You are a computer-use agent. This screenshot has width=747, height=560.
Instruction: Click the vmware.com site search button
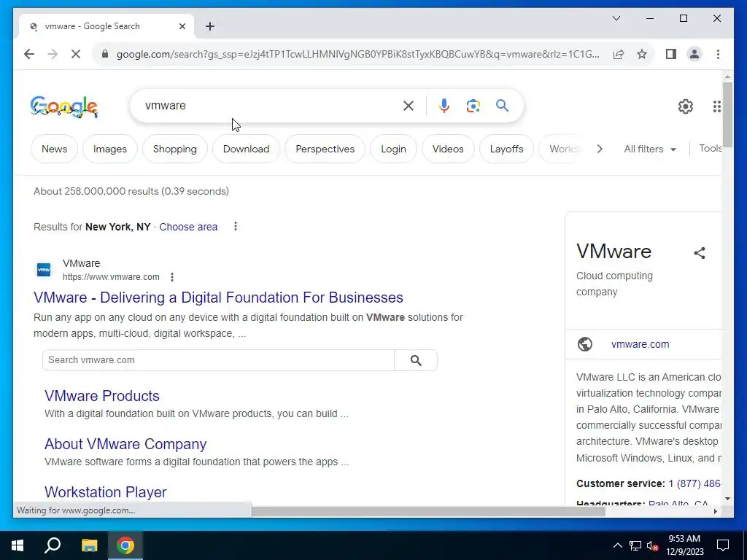(416, 360)
